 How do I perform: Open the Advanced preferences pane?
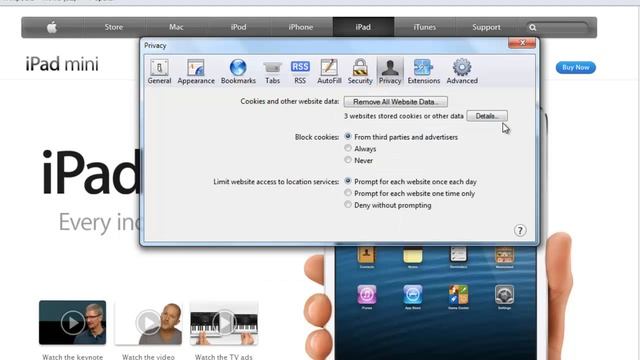462,71
